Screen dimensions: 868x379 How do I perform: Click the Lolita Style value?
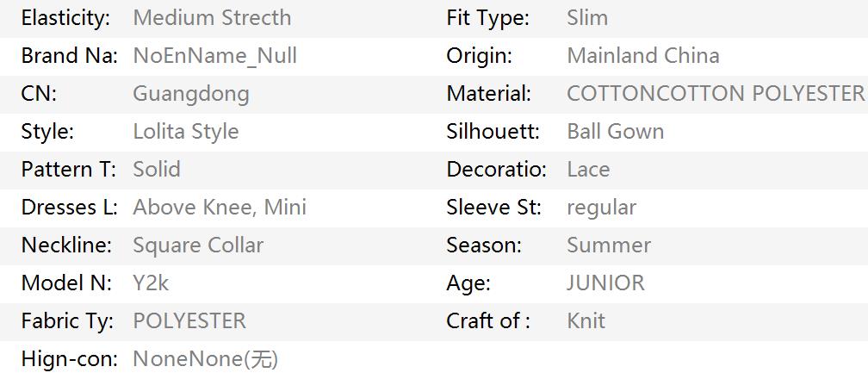pyautogui.click(x=186, y=132)
